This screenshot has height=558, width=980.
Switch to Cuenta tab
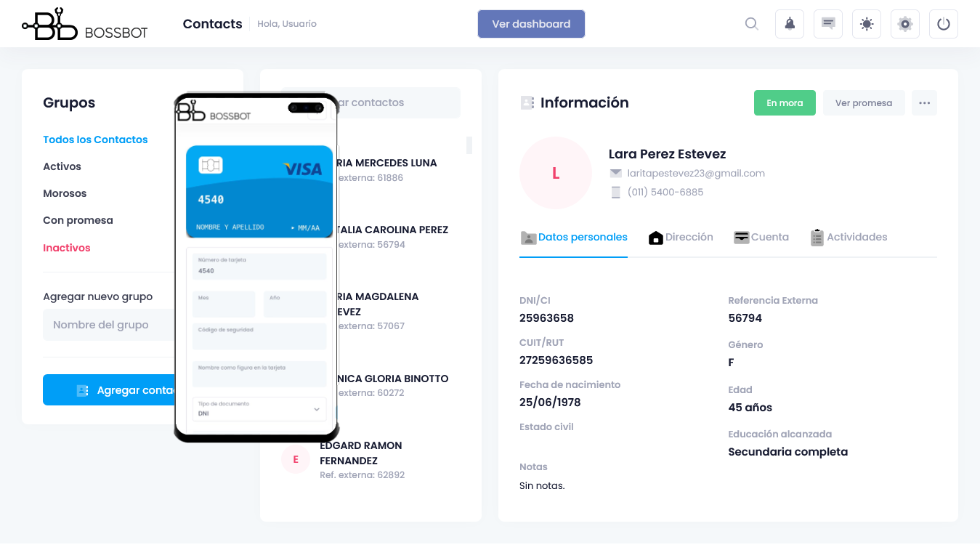(761, 238)
